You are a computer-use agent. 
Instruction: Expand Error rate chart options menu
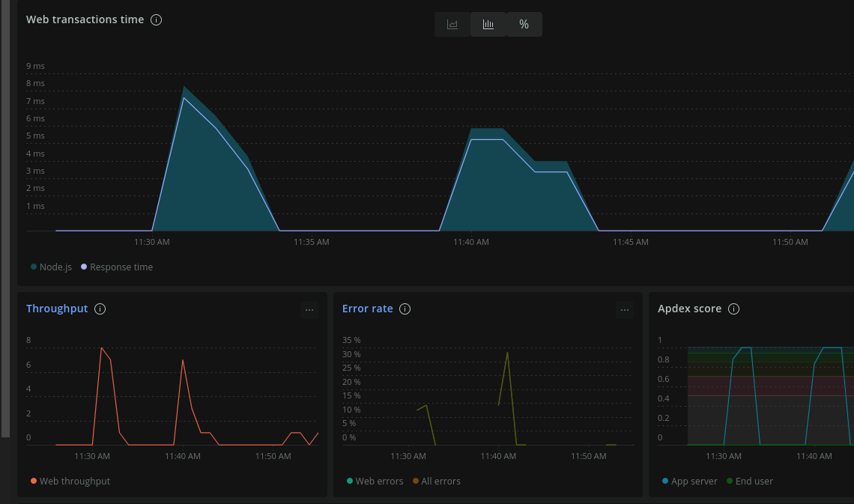[x=625, y=310]
